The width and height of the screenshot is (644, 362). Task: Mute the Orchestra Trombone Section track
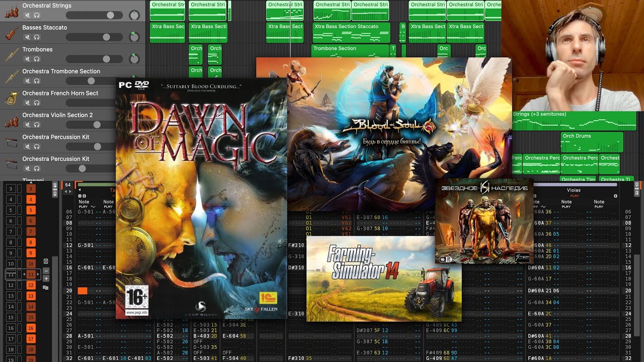click(28, 81)
